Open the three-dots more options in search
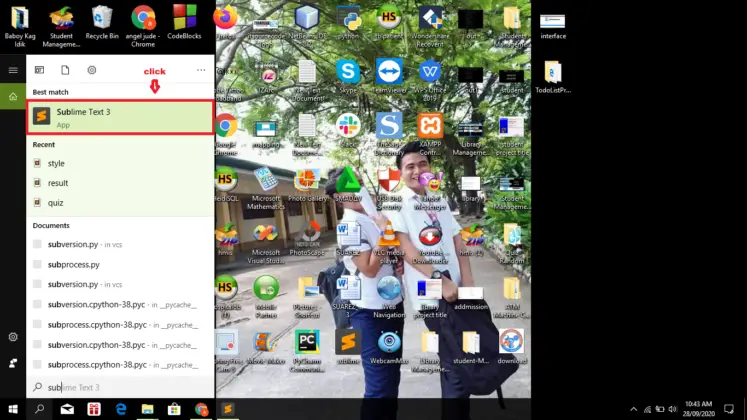 (201, 70)
